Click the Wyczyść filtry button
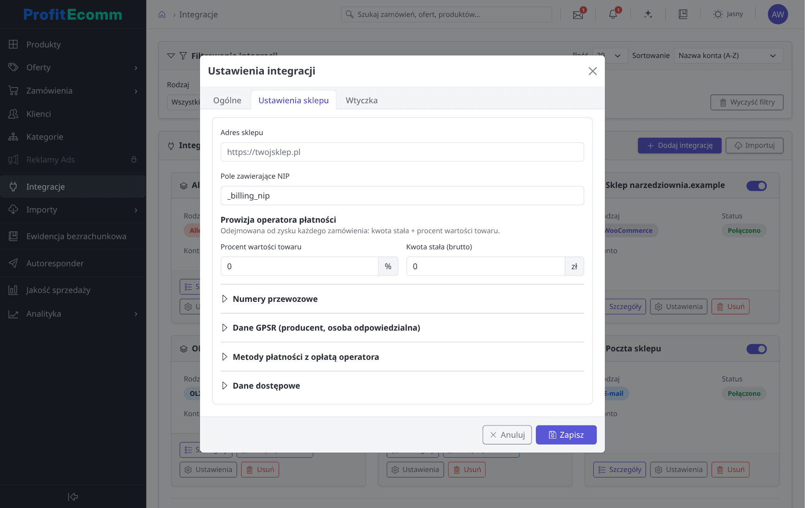 (x=747, y=102)
